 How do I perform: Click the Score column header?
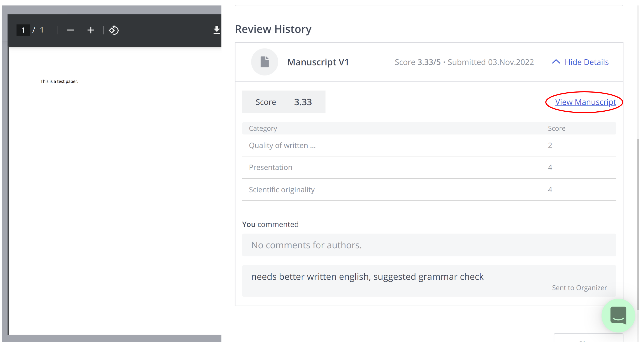(556, 128)
